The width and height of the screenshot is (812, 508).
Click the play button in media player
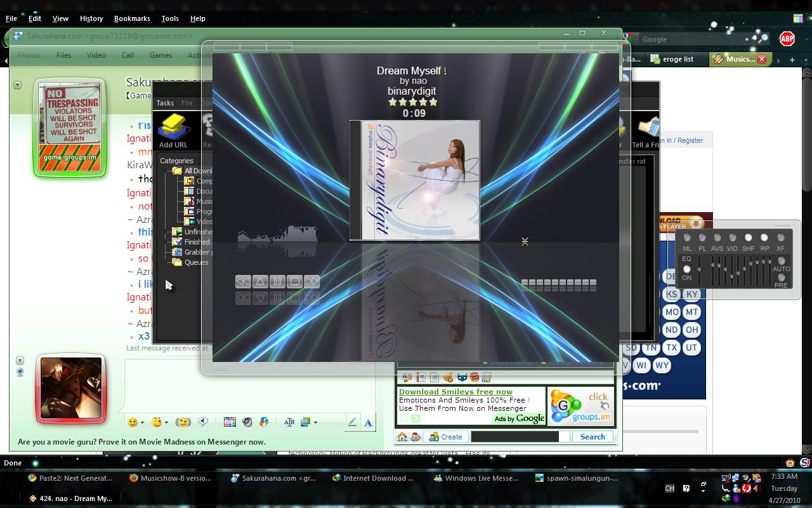pyautogui.click(x=260, y=281)
